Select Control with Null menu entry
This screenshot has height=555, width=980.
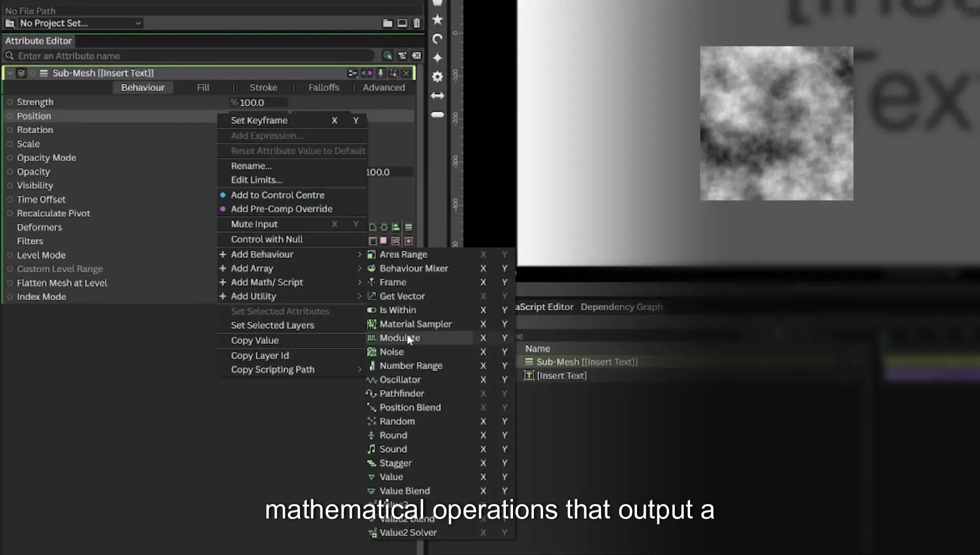tap(267, 239)
